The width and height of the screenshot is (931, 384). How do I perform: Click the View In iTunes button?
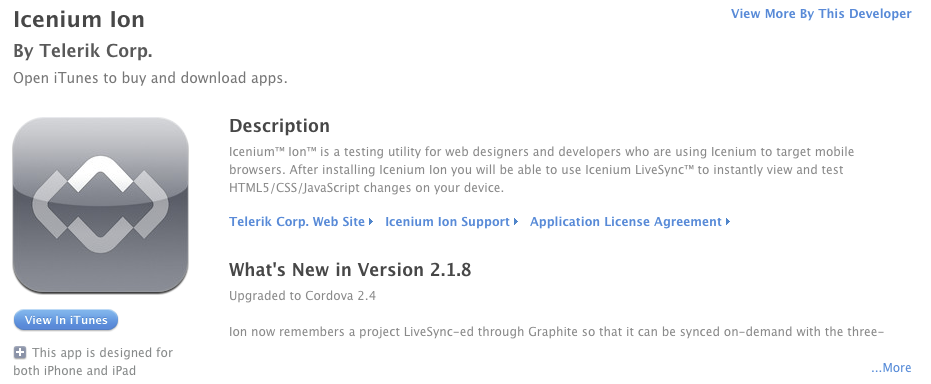point(66,320)
